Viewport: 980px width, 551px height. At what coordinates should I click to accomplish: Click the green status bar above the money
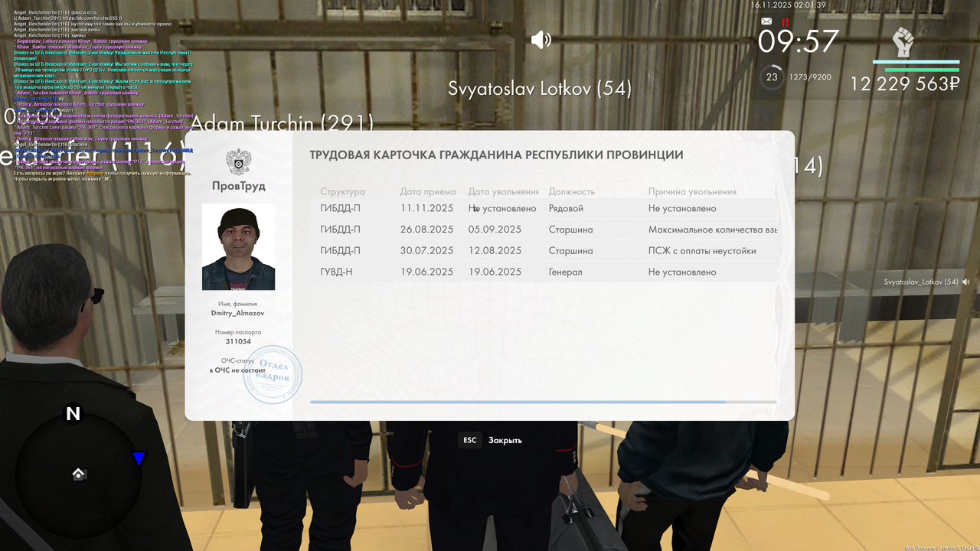922,70
